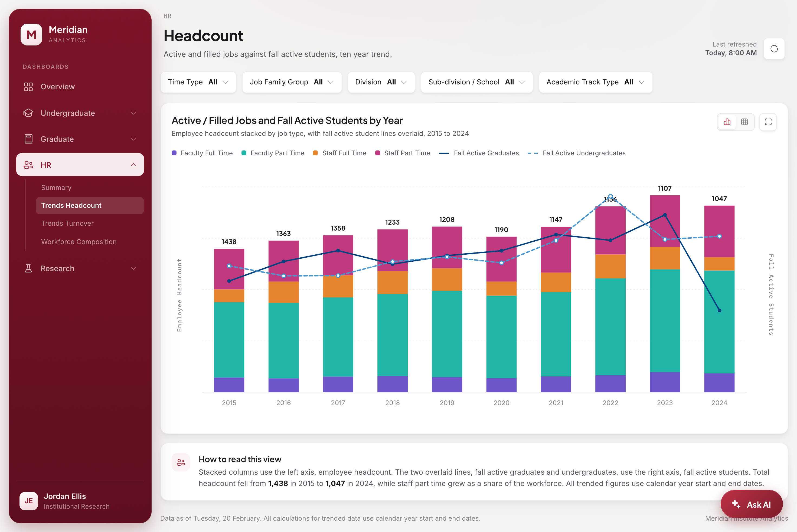The image size is (797, 532).
Task: Refresh the dashboard data
Action: coord(774,49)
